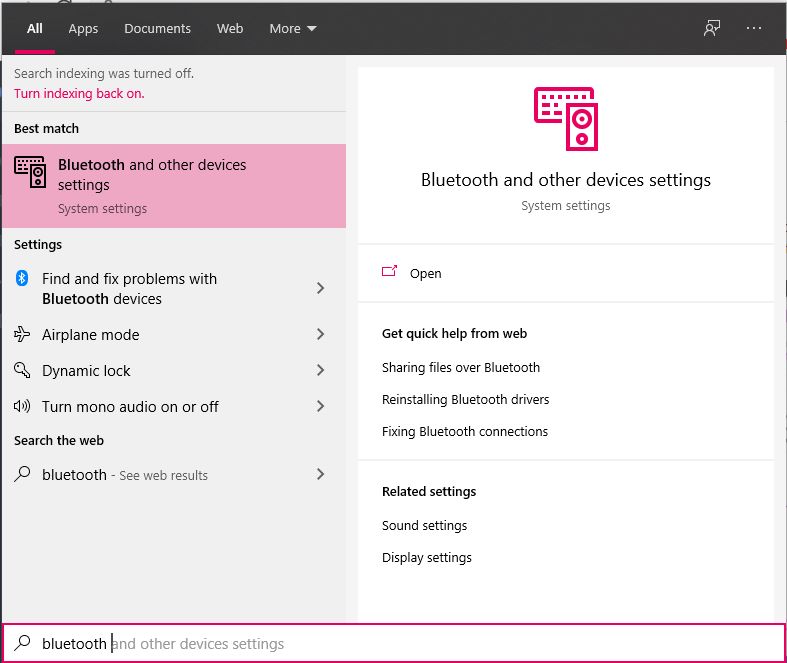Open the Dynamic lock setting
787x663 pixels.
tap(174, 371)
